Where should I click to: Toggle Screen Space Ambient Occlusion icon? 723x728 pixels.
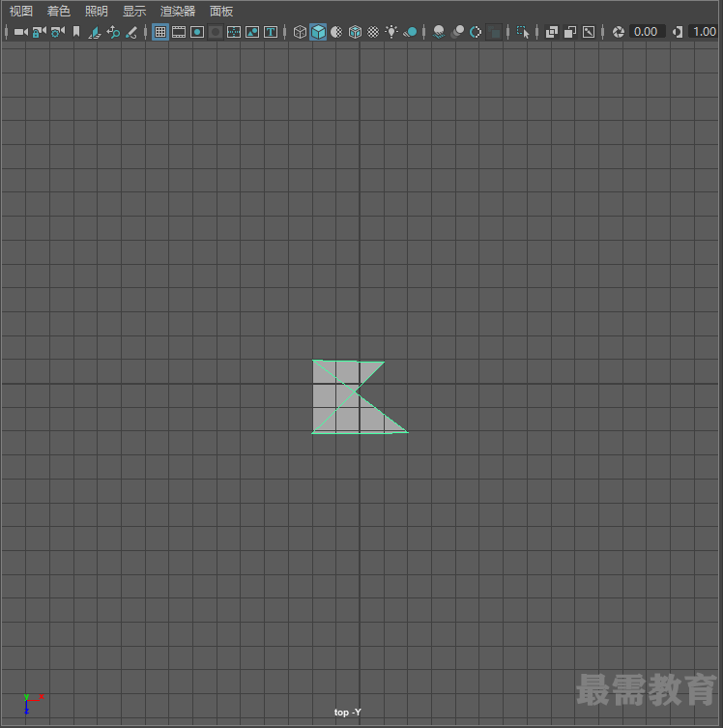(x=439, y=32)
